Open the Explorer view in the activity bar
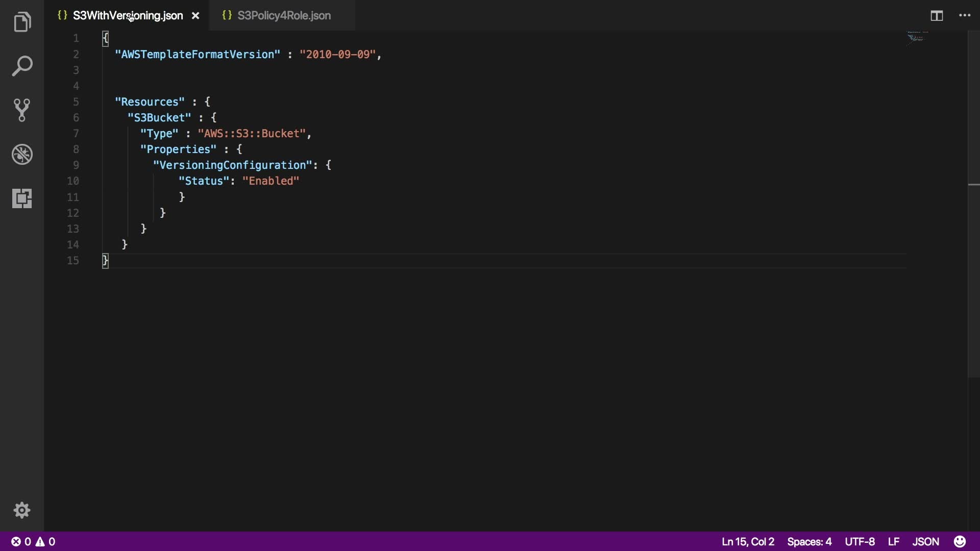 tap(22, 22)
